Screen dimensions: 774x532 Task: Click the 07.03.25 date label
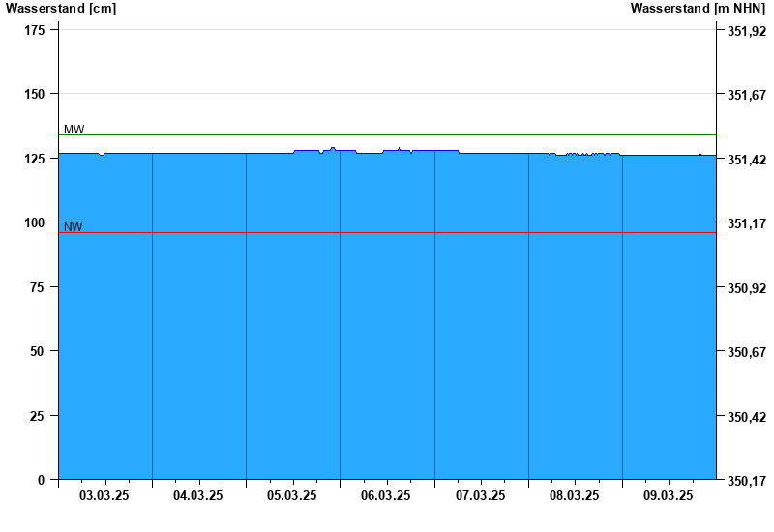coord(480,495)
